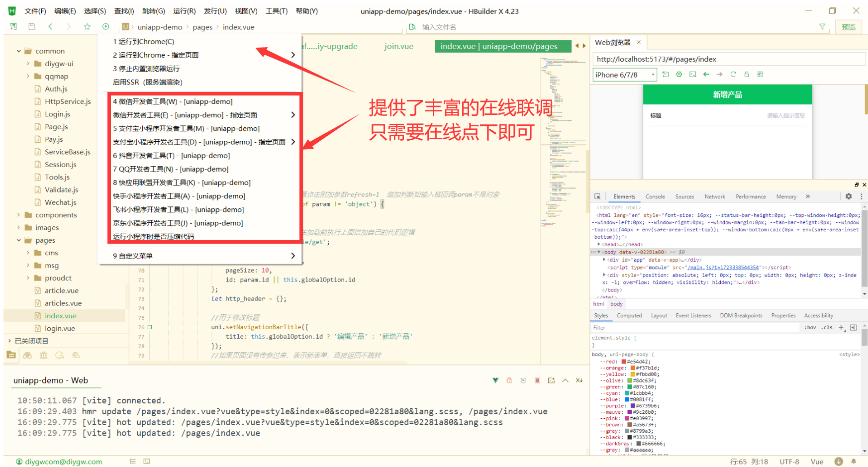Screen dimensions: 868x467
Task: Click the bookmark star icon
Action: point(87,27)
